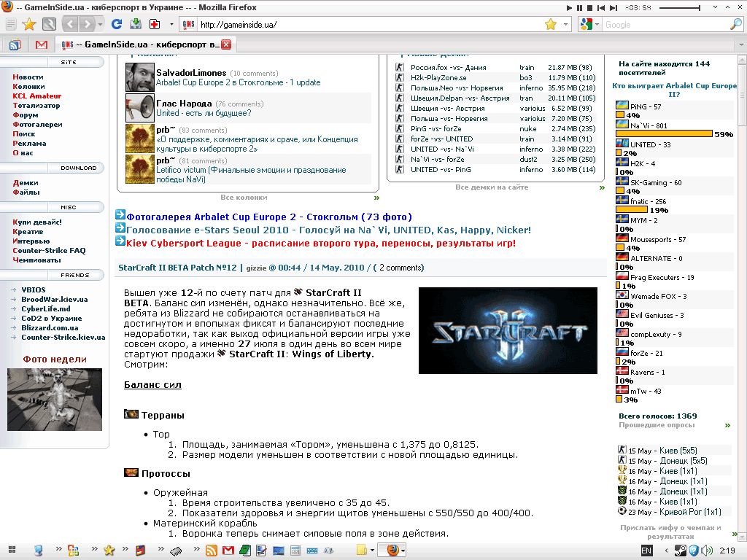Open the Kiev Cybersport League schedule link
Image resolution: width=747 pixels, height=560 pixels.
click(321, 244)
